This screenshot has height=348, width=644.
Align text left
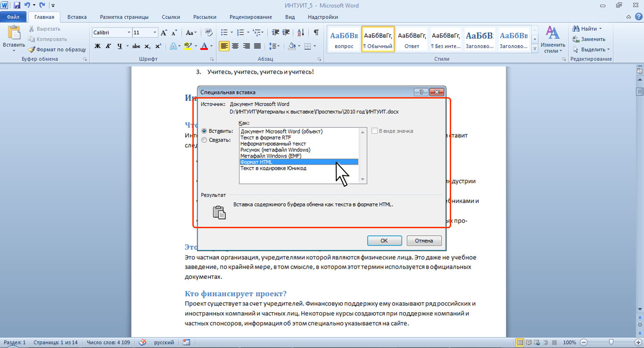(224, 46)
